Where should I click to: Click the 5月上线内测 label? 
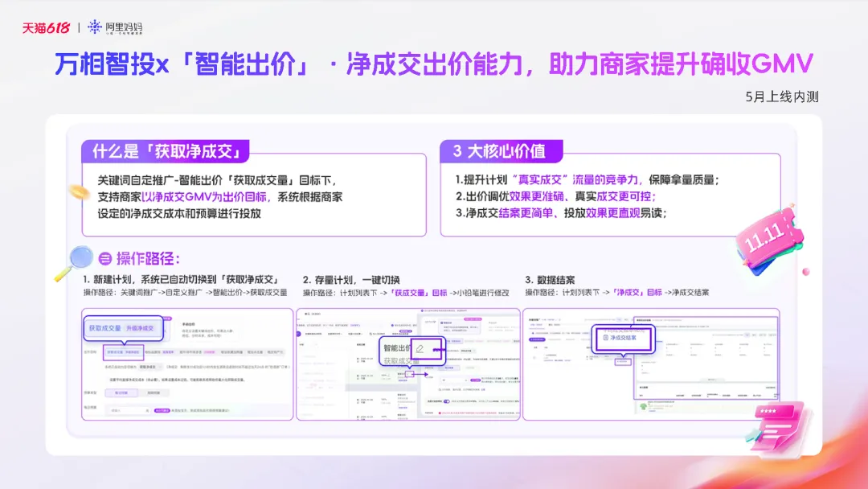pyautogui.click(x=782, y=97)
